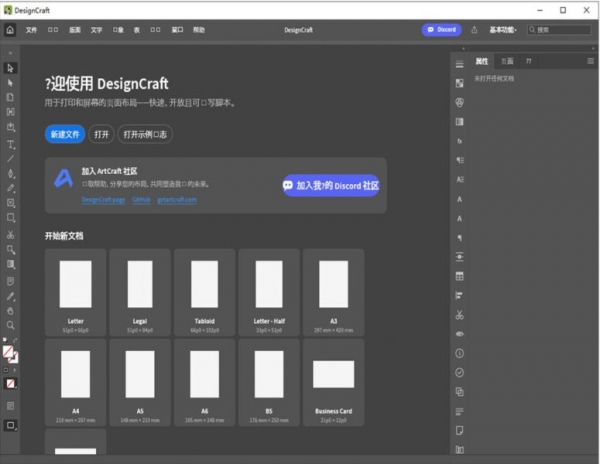Open the fx effects panel icon

pyautogui.click(x=460, y=141)
